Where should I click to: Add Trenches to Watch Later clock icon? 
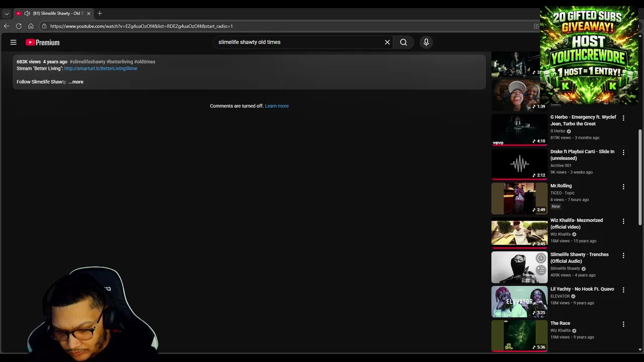(541, 258)
